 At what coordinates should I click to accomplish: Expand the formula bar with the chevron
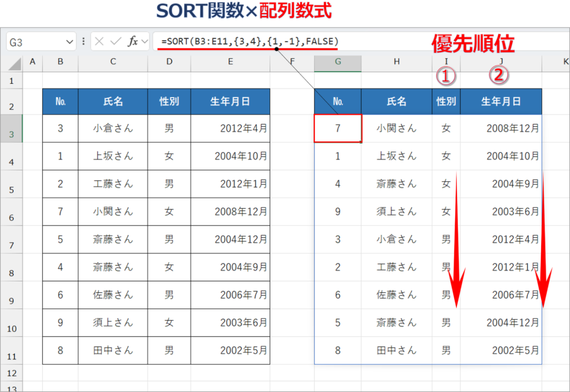[x=144, y=41]
